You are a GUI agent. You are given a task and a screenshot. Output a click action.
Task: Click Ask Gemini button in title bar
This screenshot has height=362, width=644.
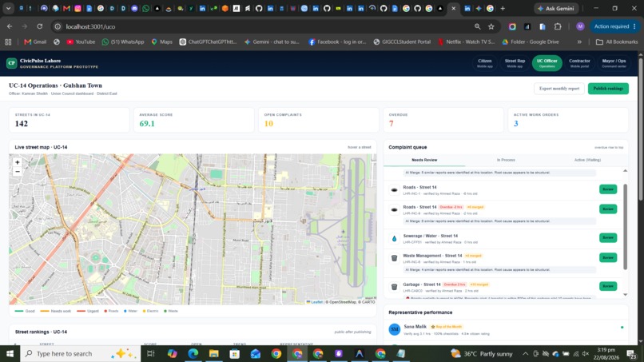click(556, 8)
